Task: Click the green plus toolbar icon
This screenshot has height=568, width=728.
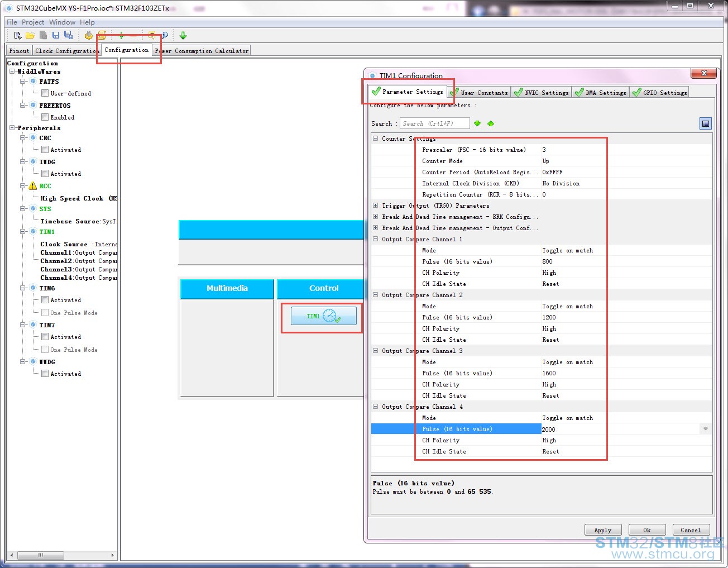Action: (121, 35)
